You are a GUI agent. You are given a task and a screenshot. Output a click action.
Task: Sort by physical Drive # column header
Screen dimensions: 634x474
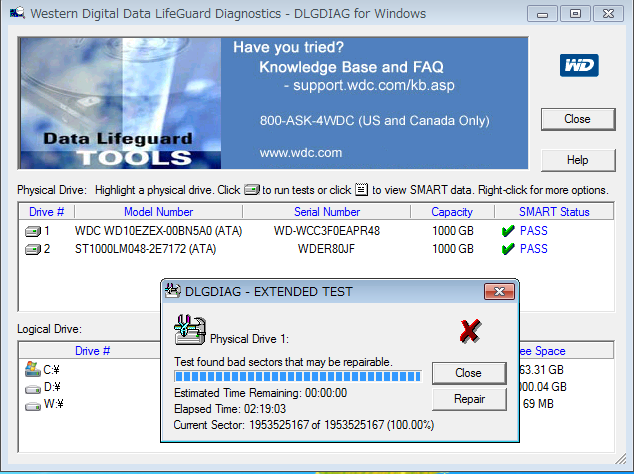46,212
